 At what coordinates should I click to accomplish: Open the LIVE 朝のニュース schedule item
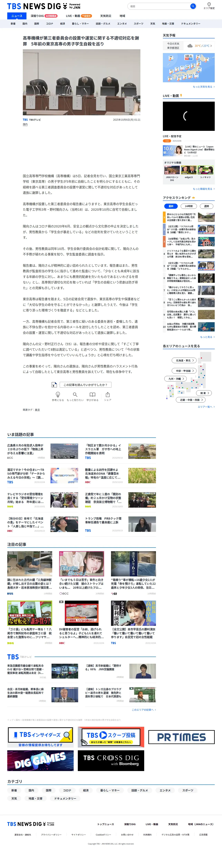(x=189, y=151)
